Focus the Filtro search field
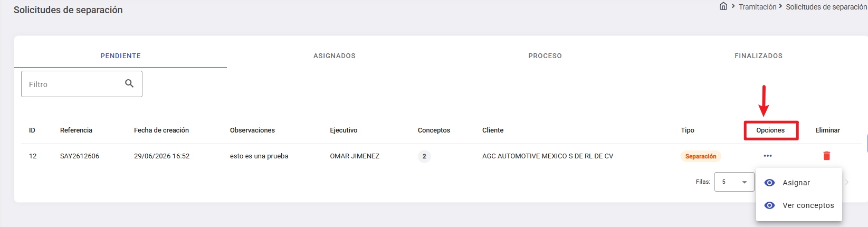 pos(82,84)
